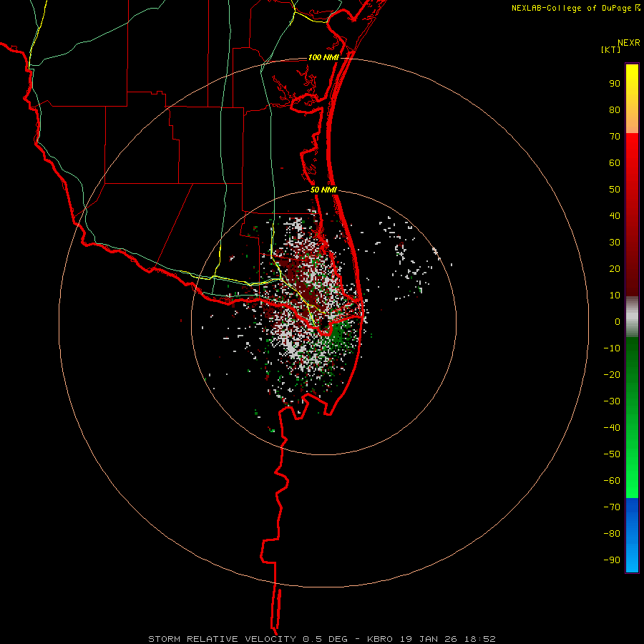Click the -70 value on the velocity scale

pyautogui.click(x=612, y=507)
